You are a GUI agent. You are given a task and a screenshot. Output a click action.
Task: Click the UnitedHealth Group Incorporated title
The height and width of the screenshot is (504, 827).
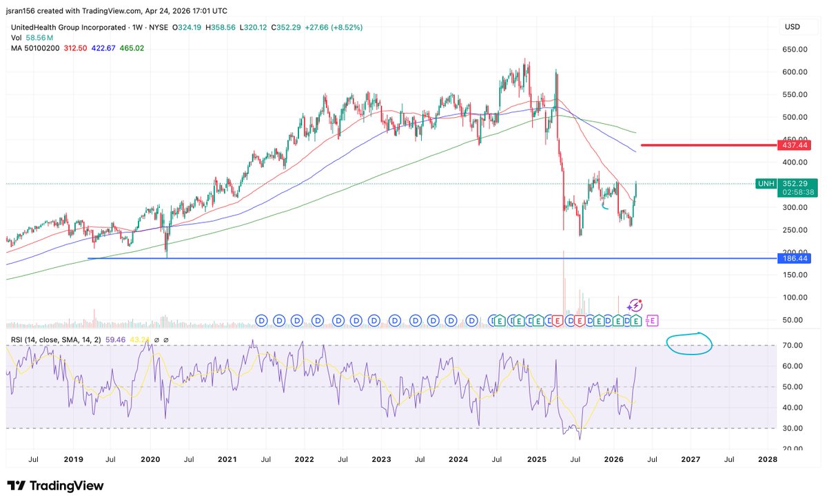tap(68, 28)
